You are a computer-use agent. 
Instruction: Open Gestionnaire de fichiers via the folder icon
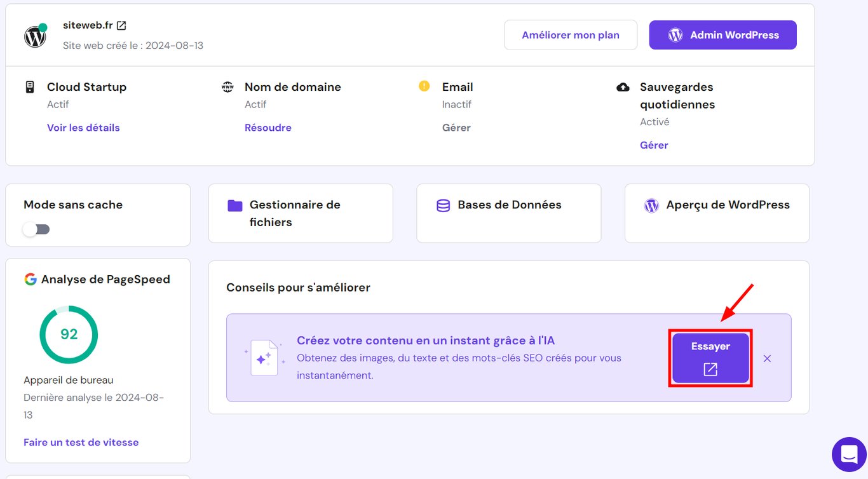pos(234,206)
